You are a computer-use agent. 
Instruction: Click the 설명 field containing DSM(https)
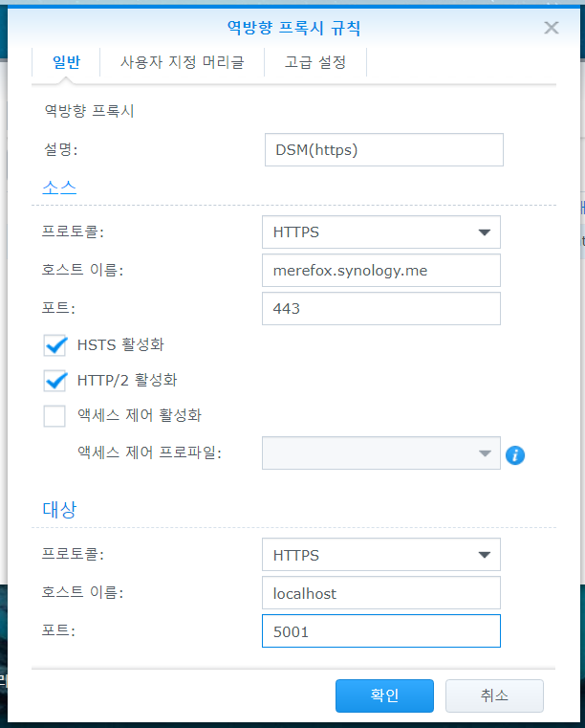383,149
